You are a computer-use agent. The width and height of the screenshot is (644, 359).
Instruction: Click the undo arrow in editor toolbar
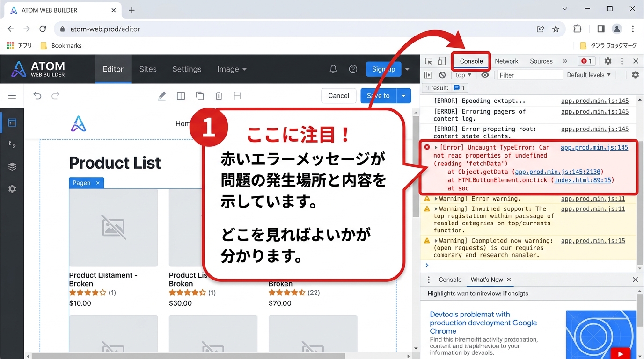37,96
